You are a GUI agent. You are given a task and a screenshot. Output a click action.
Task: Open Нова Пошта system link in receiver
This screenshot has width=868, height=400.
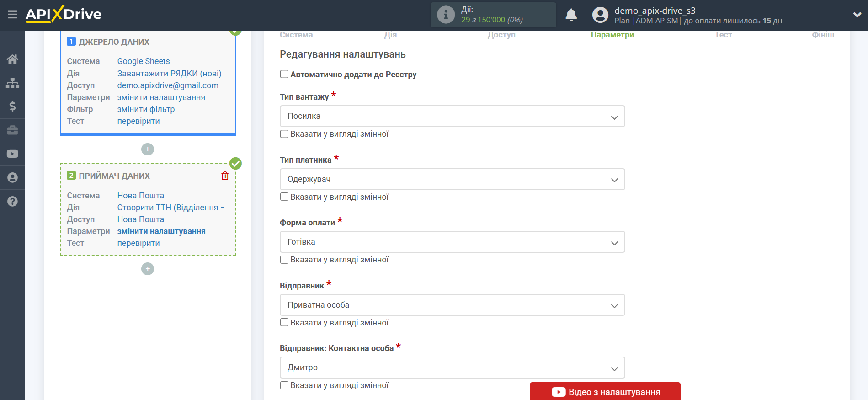pyautogui.click(x=141, y=196)
